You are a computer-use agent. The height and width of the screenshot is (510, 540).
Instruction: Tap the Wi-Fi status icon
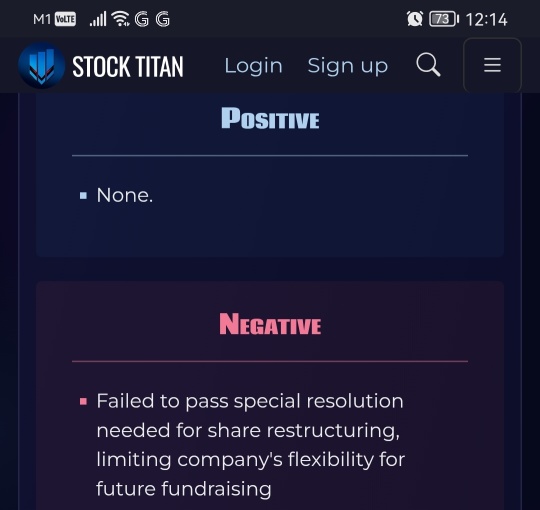pos(121,19)
